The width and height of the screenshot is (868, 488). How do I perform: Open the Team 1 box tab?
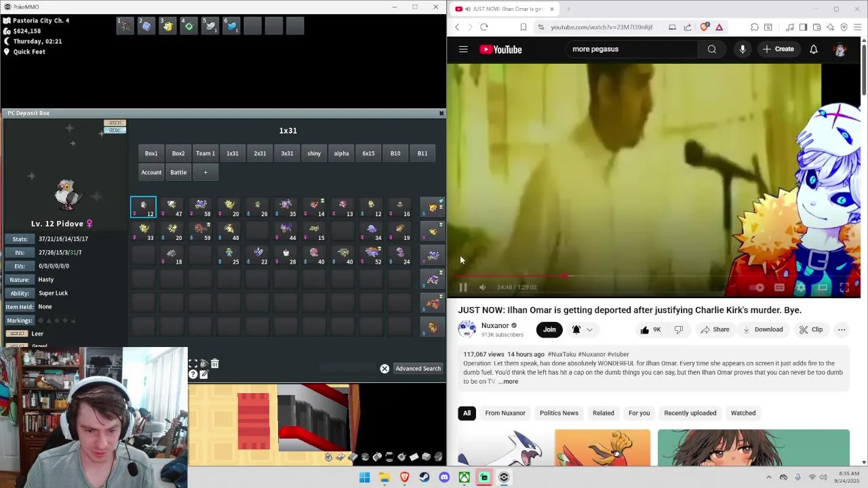(205, 153)
